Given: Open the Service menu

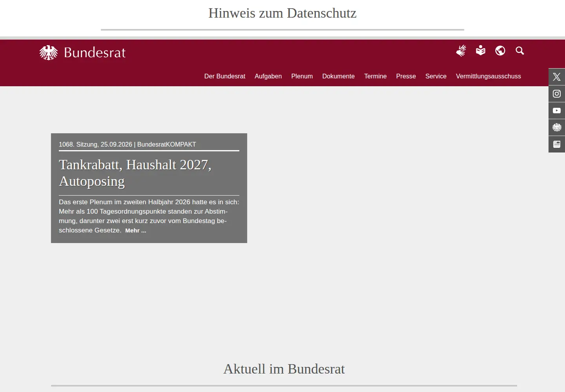Looking at the screenshot, I should [436, 76].
